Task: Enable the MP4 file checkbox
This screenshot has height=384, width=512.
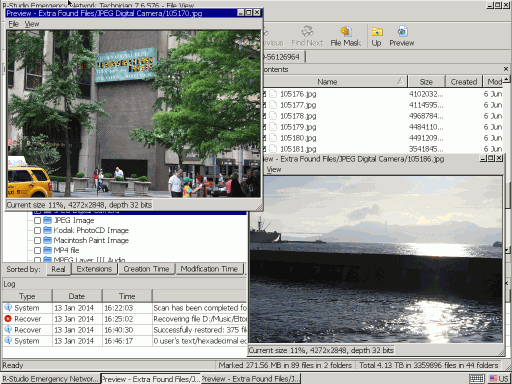Action: [37, 250]
